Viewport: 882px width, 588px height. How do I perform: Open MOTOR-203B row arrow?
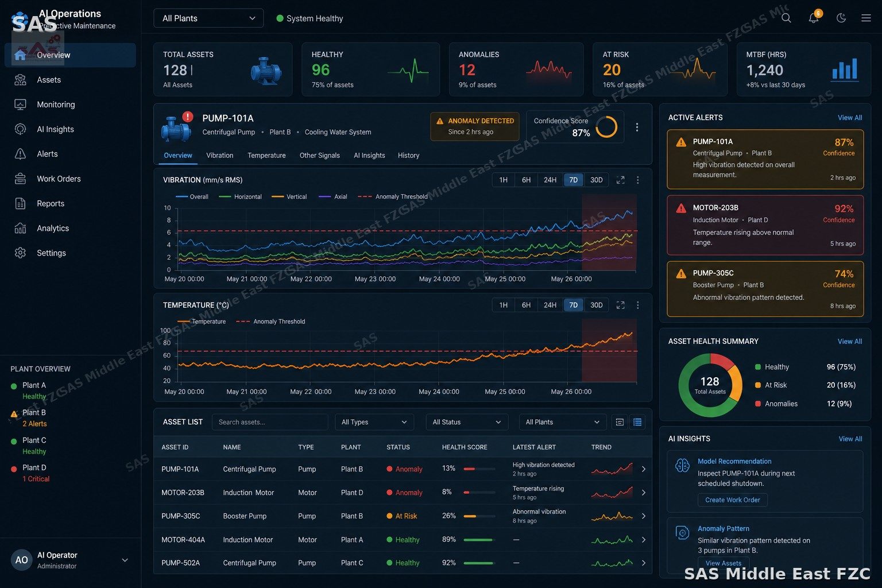(643, 493)
